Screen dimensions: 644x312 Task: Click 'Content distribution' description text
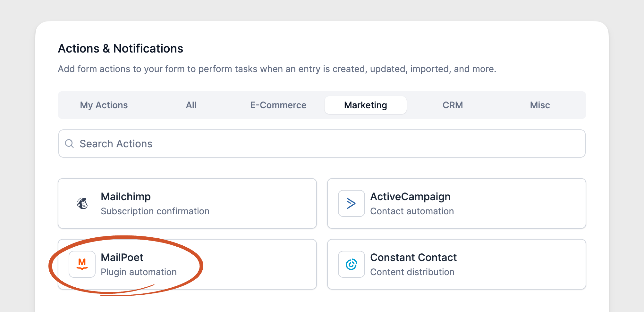[412, 272]
